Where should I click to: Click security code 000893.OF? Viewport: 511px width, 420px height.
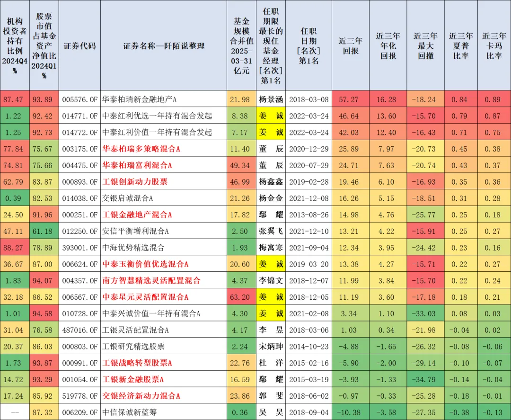[80, 182]
